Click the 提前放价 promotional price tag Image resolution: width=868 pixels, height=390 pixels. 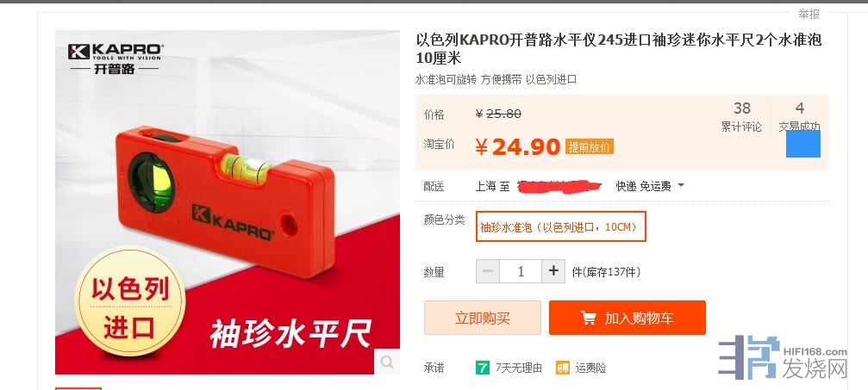(590, 147)
